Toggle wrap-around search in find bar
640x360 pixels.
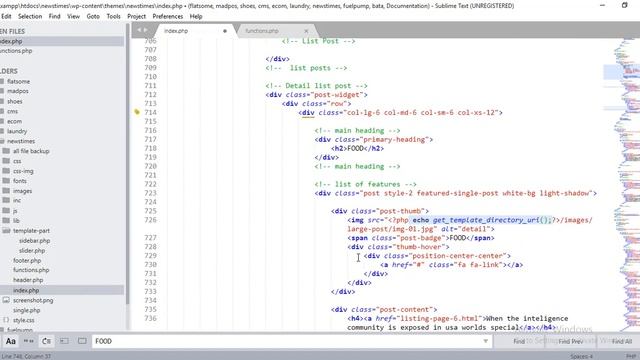(x=47, y=341)
